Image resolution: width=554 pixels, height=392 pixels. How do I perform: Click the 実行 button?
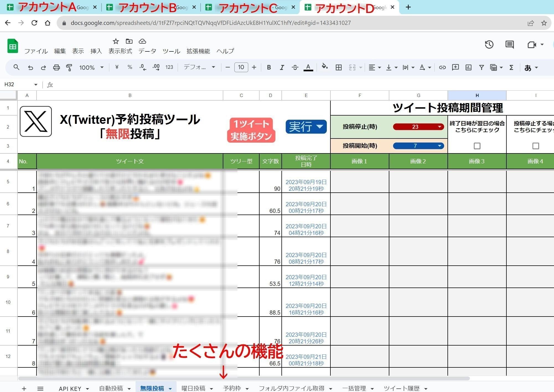(x=306, y=127)
